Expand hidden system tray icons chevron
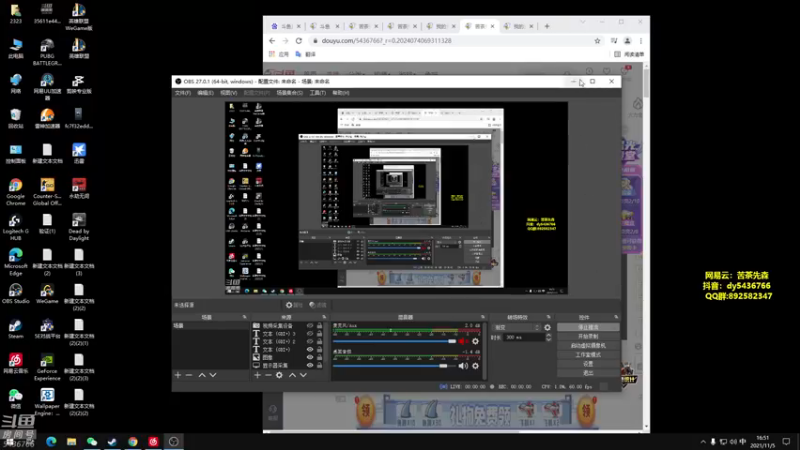 click(703, 442)
